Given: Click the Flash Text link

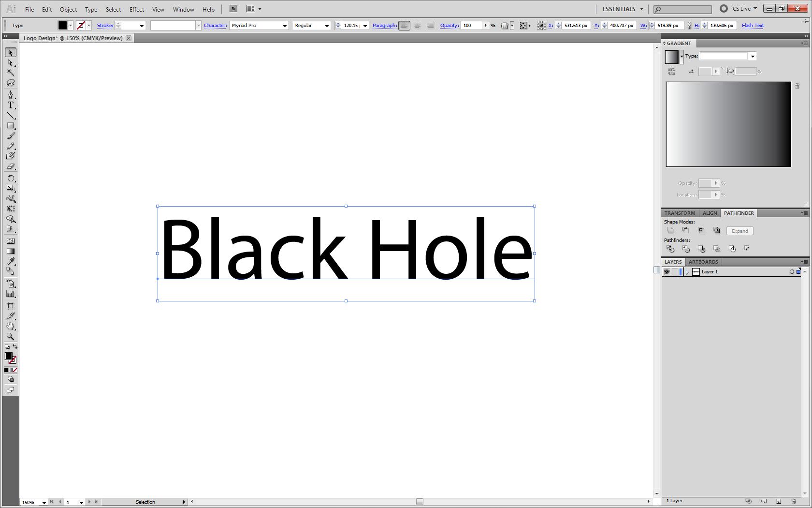Looking at the screenshot, I should pyautogui.click(x=753, y=26).
